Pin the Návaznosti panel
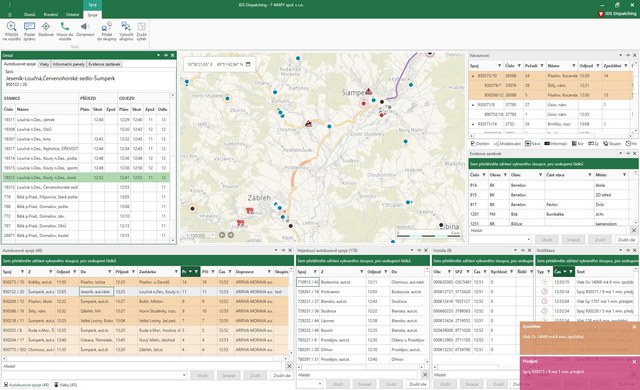640x390 pixels. tap(628, 55)
